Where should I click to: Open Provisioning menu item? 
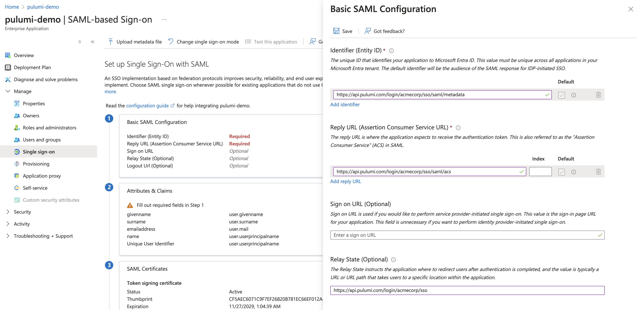coord(36,164)
